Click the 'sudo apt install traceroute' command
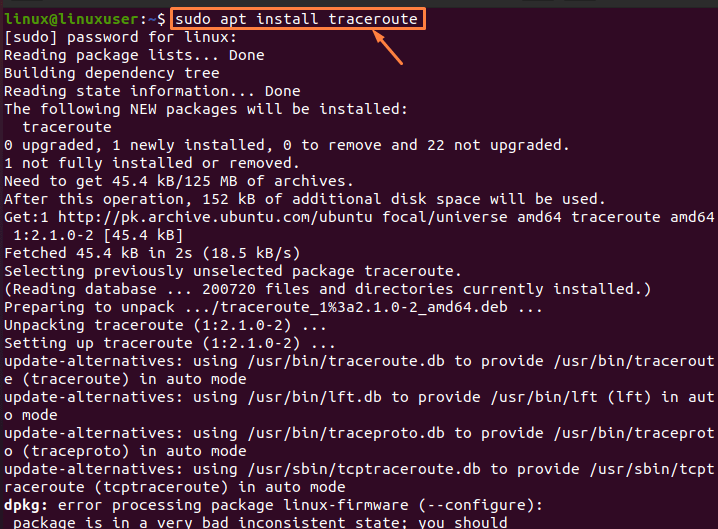The width and height of the screenshot is (718, 529). pos(296,19)
